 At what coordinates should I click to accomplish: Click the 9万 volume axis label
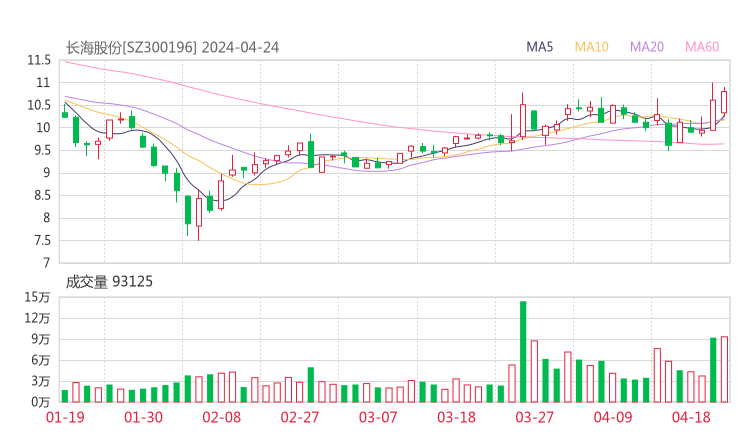pyautogui.click(x=41, y=339)
